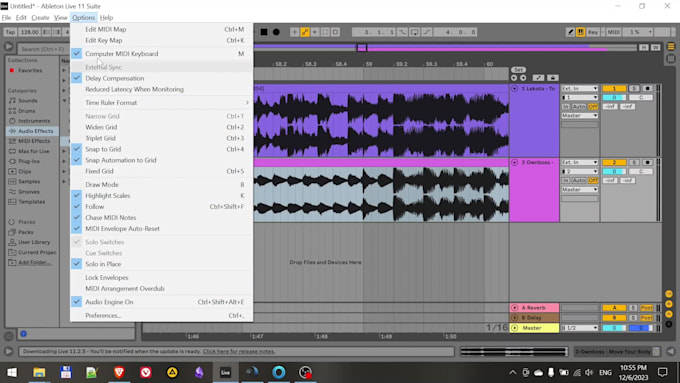
Task: Toggle Draw Mode pencil icon
Action: click(x=570, y=32)
